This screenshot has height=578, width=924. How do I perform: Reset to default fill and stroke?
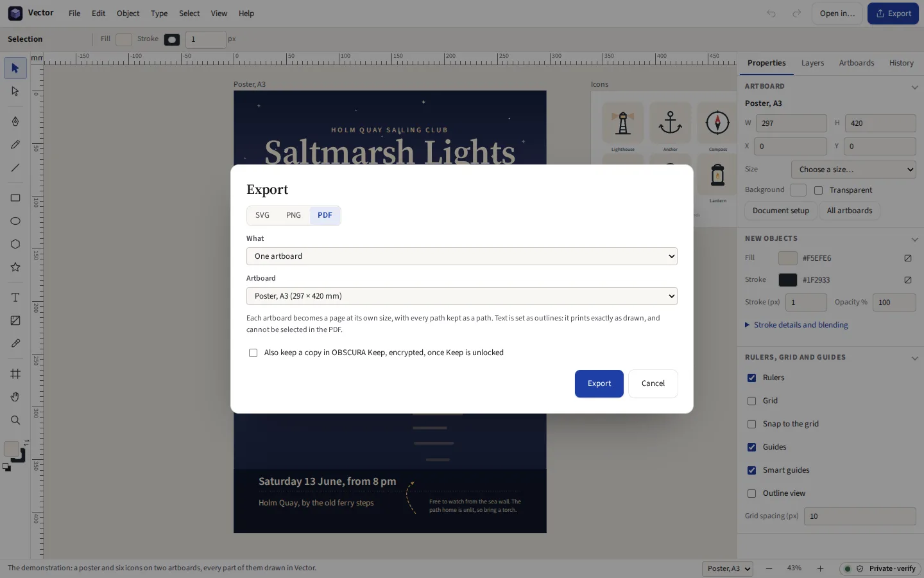pyautogui.click(x=6, y=468)
